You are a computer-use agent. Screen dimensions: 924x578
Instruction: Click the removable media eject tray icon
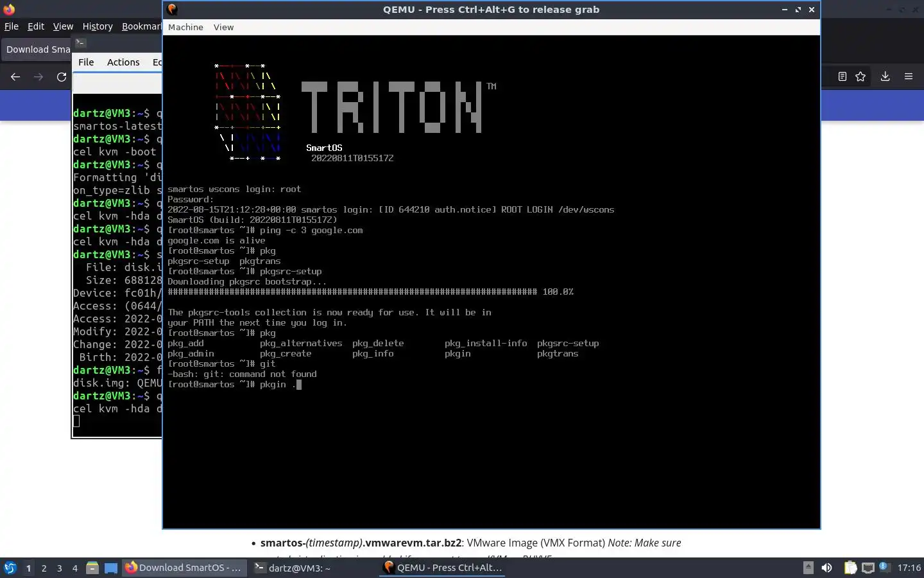[809, 568]
